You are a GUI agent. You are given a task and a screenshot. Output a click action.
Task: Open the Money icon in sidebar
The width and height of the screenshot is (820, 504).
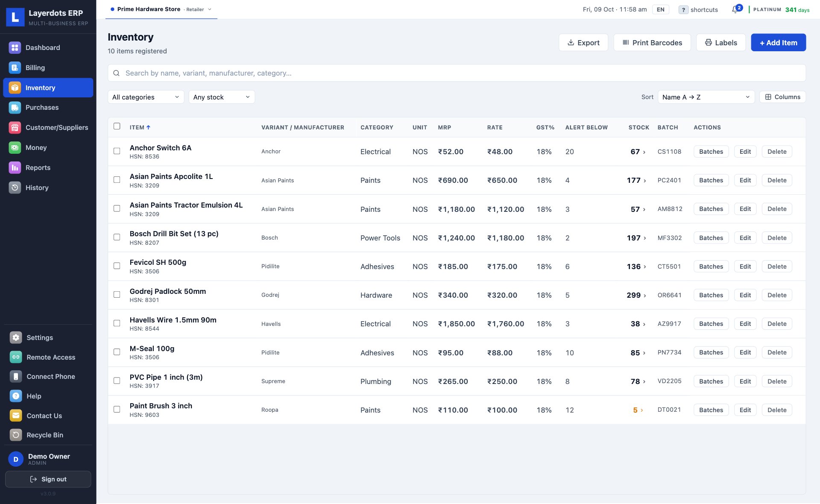click(15, 147)
